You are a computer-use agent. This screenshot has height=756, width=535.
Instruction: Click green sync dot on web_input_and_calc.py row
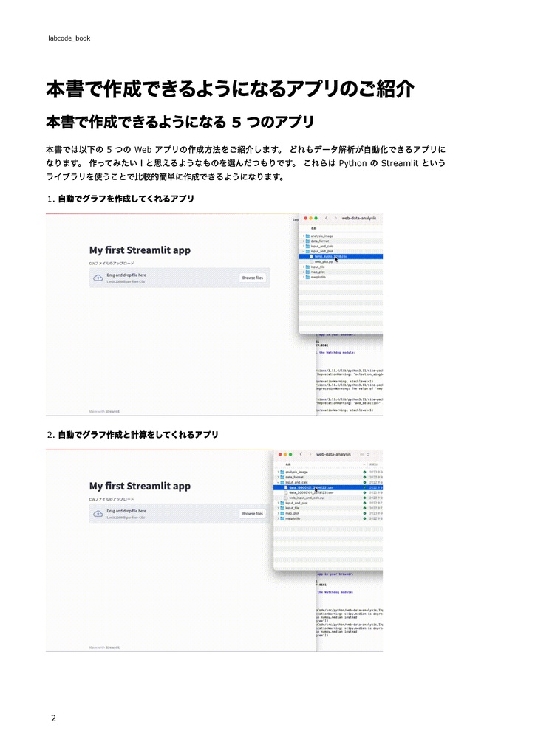(365, 498)
